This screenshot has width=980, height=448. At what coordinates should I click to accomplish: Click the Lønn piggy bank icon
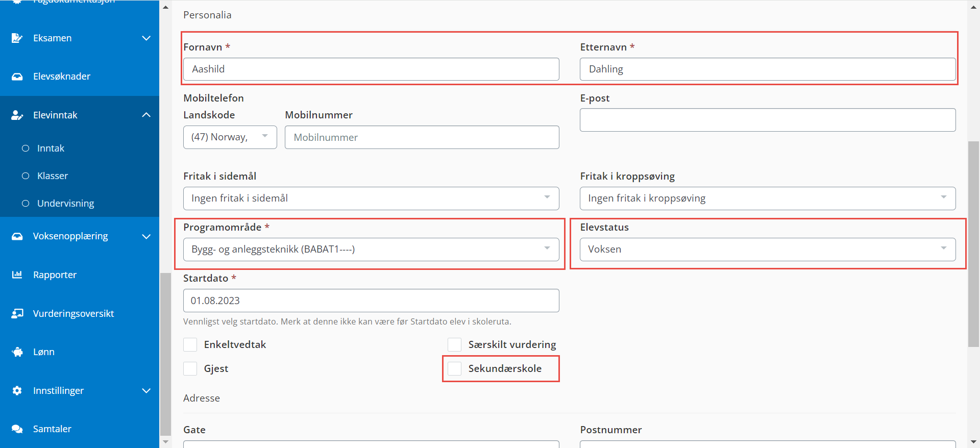pos(17,352)
